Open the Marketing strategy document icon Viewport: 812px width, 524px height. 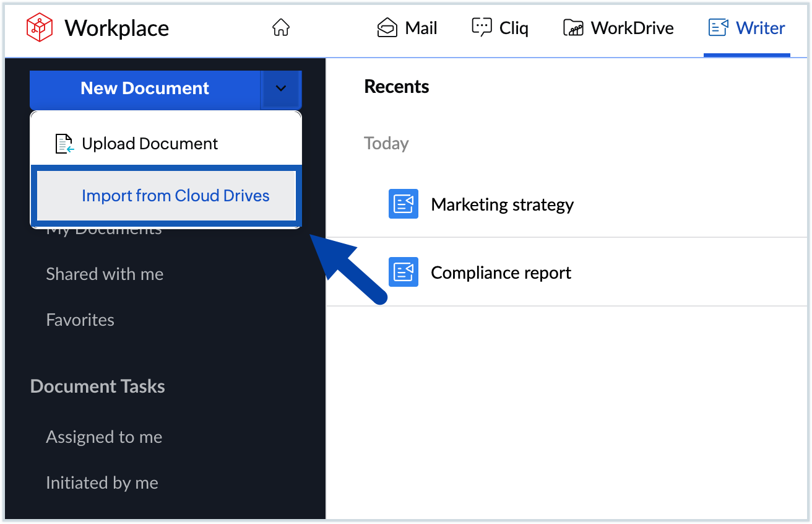(403, 204)
